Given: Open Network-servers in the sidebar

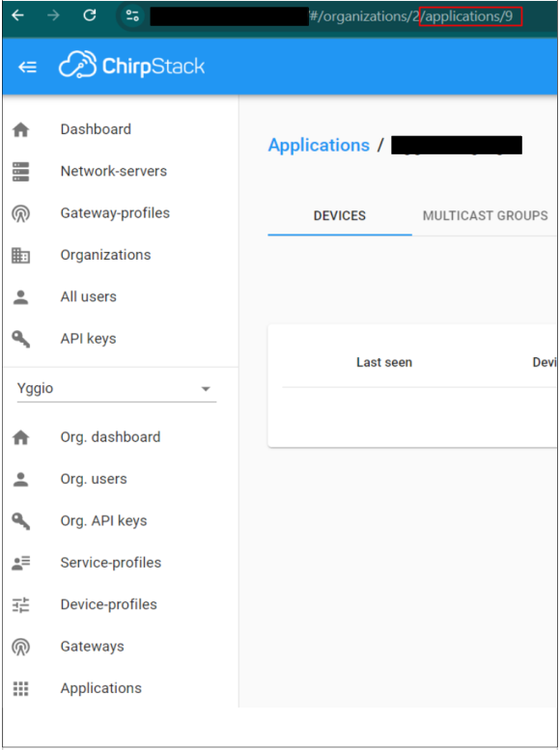Looking at the screenshot, I should [x=113, y=171].
